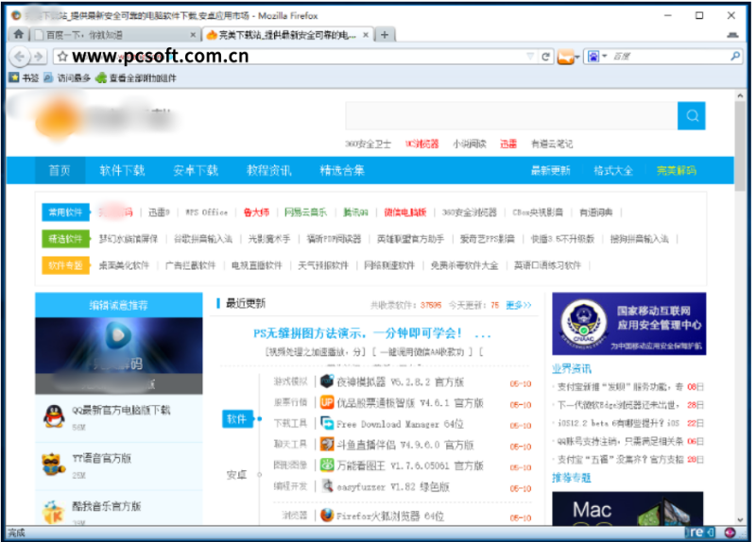Click the Free Download Manager icon
Viewport: 756px width, 542px height.
coord(327,423)
